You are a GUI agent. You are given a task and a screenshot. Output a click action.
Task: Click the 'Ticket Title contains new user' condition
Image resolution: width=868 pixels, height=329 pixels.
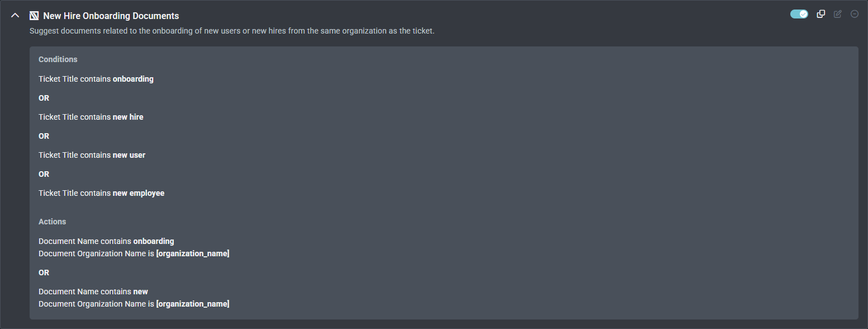tap(92, 155)
